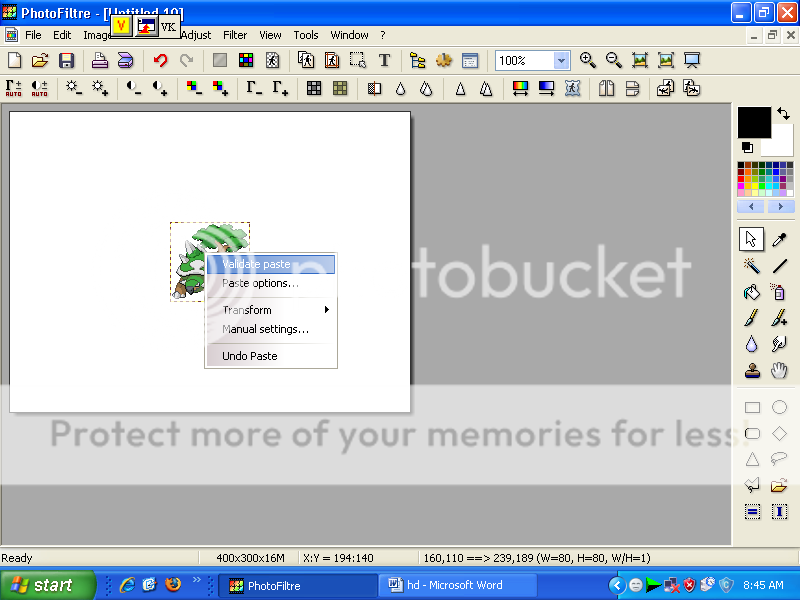Click the Zoom in magnifier
The image size is (800, 600).
[588, 60]
